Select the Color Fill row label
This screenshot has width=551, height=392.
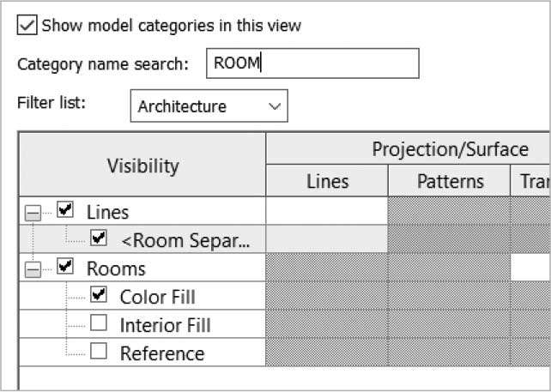pos(157,297)
